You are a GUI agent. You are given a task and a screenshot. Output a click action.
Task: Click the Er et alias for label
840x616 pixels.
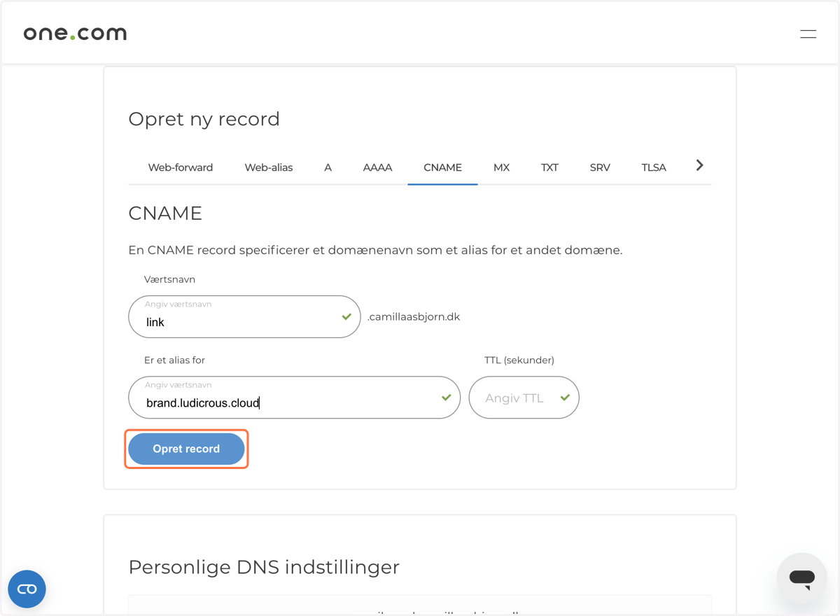pos(174,360)
